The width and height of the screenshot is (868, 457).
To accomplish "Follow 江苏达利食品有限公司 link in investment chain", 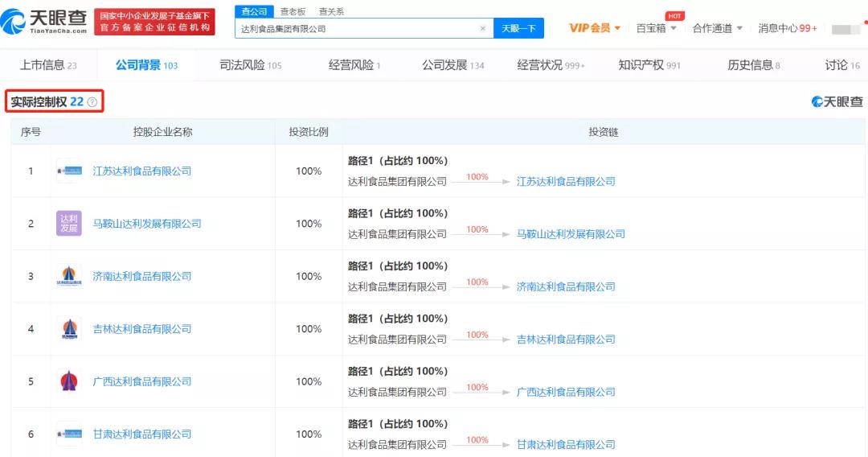I will point(566,182).
